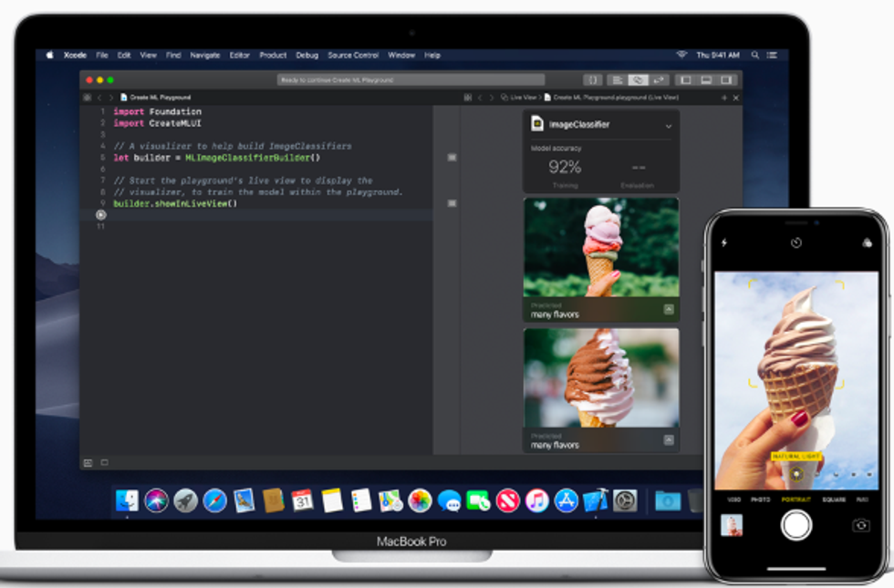Viewport: 894px width, 588px height.
Task: Flip the camera with the switch-camera icon
Action: pyautogui.click(x=860, y=525)
